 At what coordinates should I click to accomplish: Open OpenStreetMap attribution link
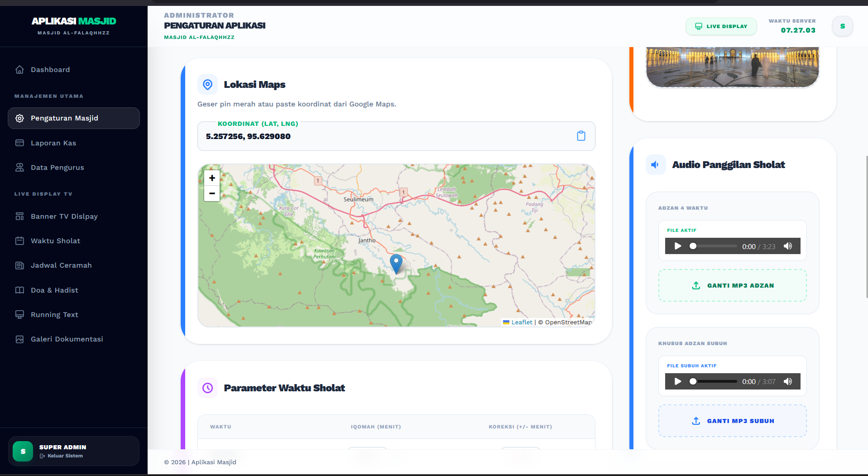568,322
